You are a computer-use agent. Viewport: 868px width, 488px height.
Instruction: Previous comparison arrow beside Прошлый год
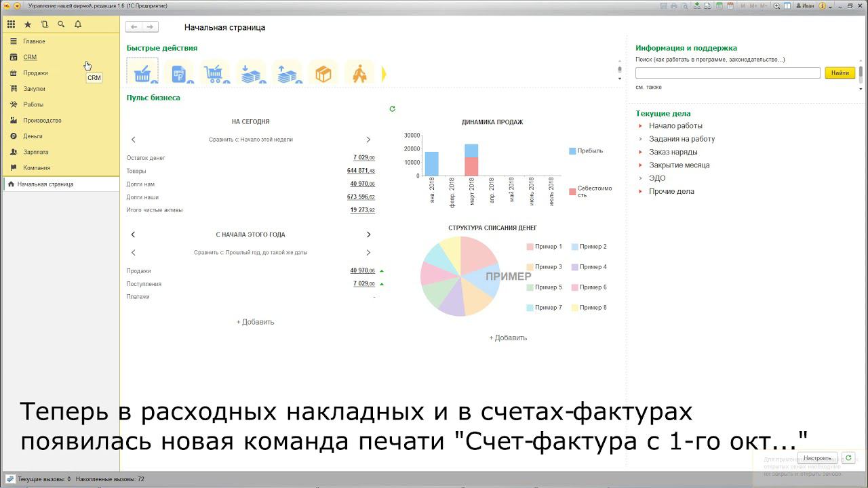(133, 253)
